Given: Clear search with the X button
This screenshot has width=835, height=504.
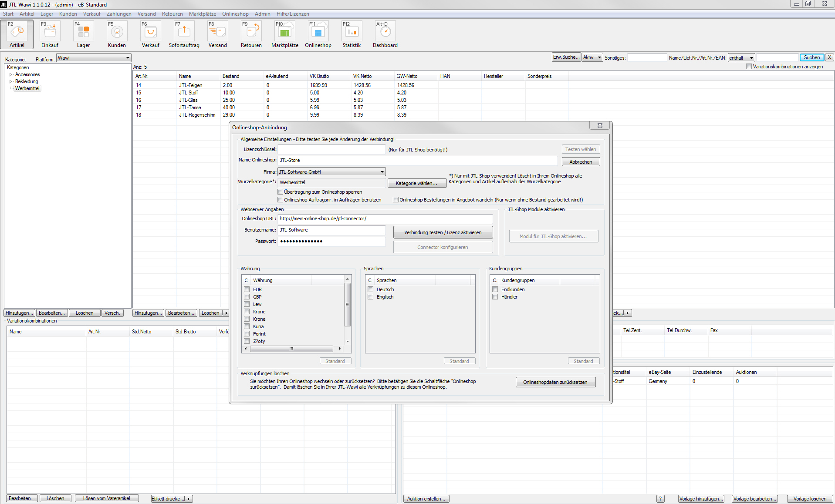Looking at the screenshot, I should click(x=829, y=57).
